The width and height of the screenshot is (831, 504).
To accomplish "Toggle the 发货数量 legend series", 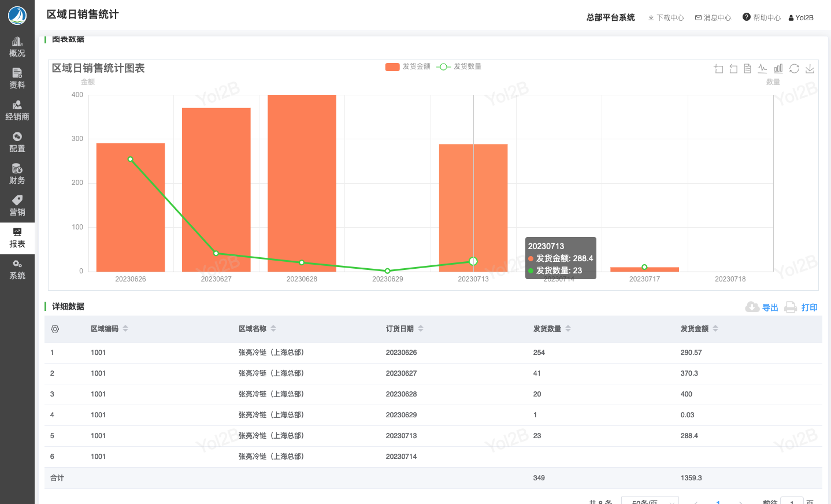I will (x=459, y=66).
